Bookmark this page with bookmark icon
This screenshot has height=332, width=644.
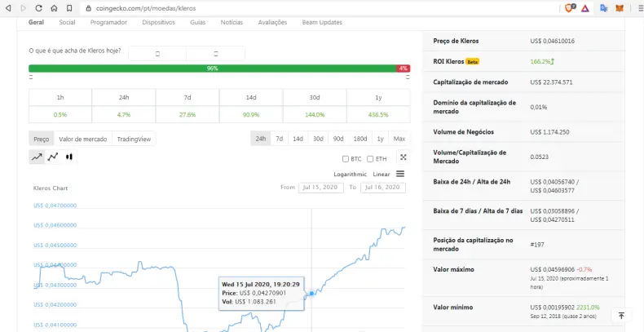point(69,8)
